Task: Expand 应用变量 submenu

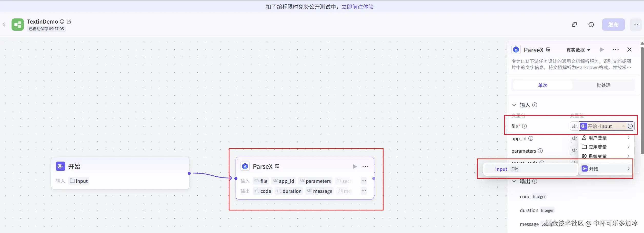Action: point(606,147)
